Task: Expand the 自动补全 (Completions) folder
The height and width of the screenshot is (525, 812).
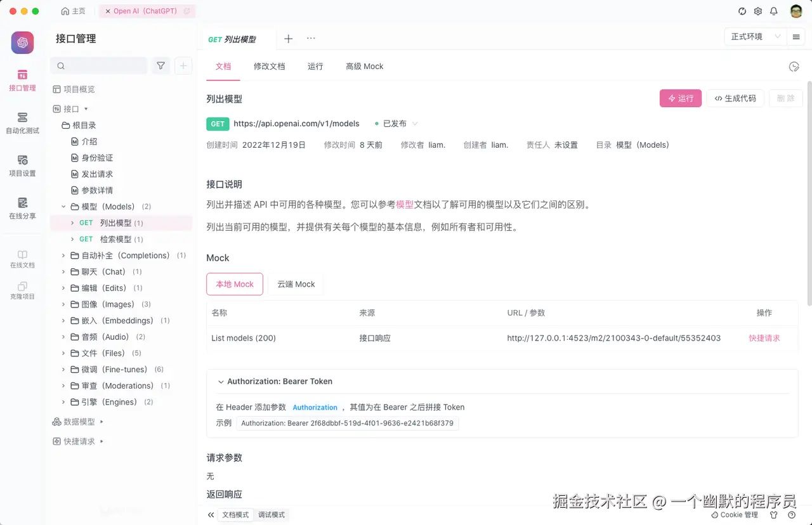Action: pyautogui.click(x=63, y=256)
